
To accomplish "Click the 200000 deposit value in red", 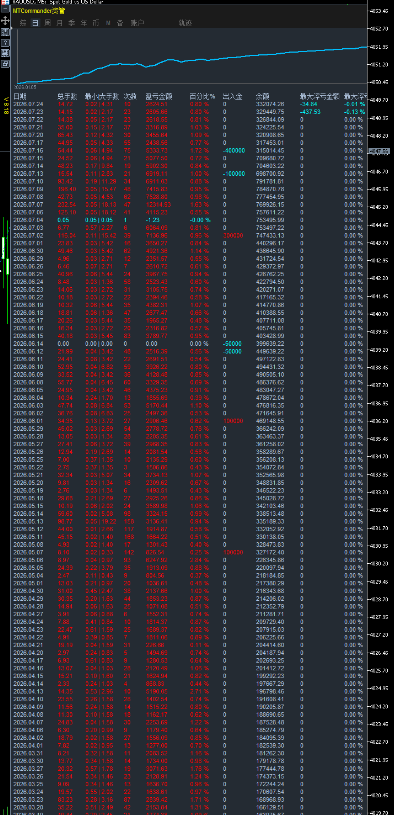I will (x=233, y=235).
